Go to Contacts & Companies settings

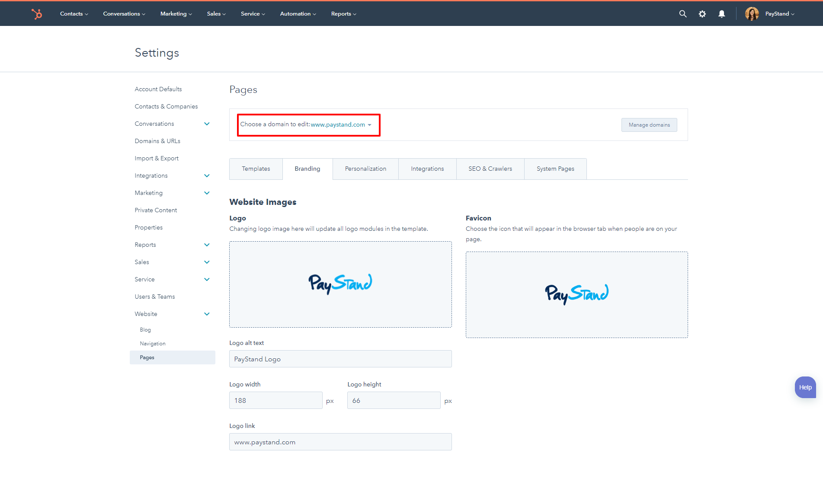click(x=166, y=106)
